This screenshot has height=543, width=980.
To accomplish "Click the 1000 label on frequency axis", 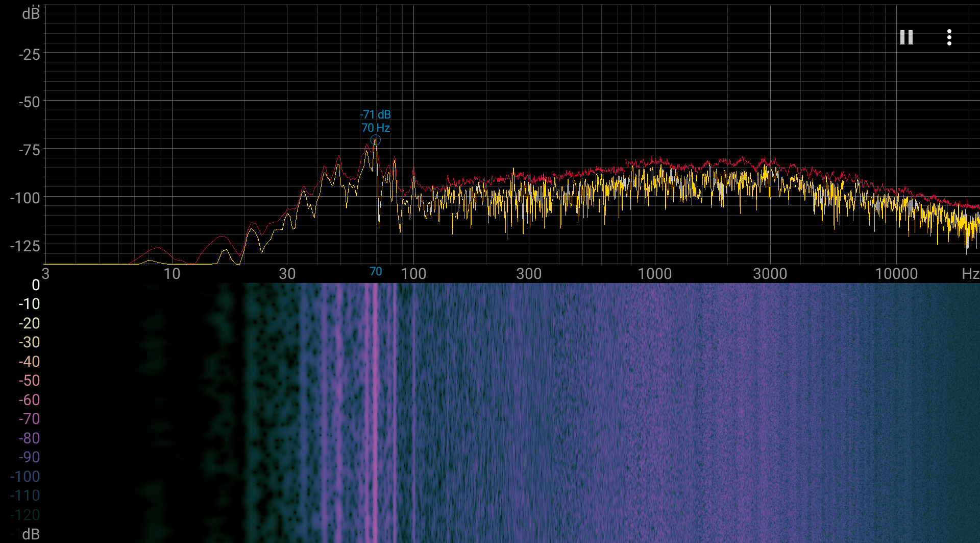I will [x=655, y=274].
